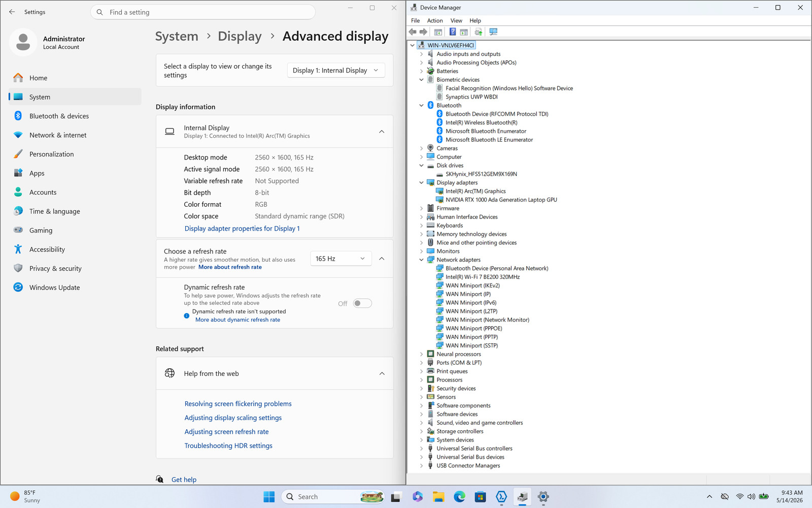Click the Get help link

(184, 480)
